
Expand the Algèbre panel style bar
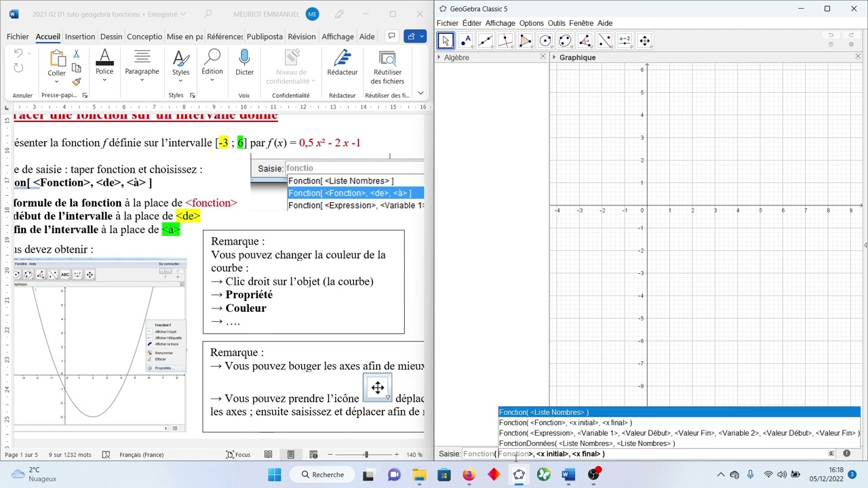pyautogui.click(x=439, y=58)
